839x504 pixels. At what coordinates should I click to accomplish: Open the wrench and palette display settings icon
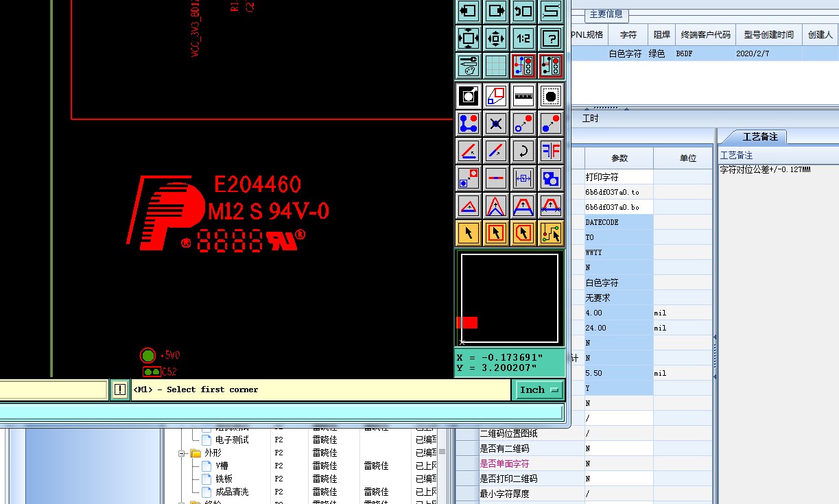coord(469,66)
